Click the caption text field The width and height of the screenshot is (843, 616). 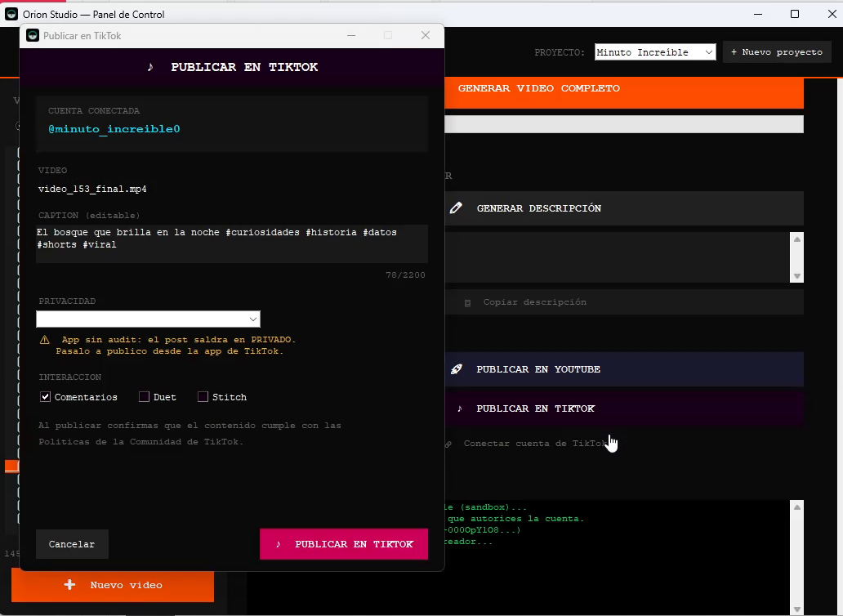click(x=232, y=243)
